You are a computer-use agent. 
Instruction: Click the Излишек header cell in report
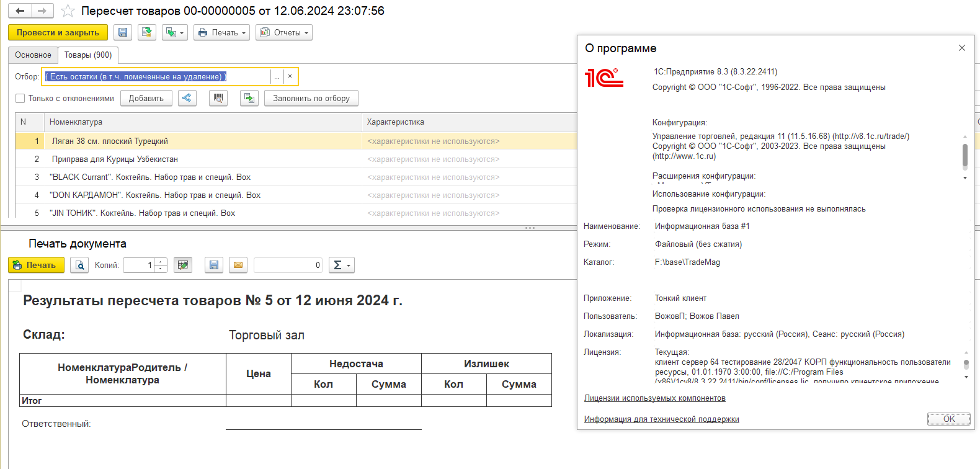[486, 364]
